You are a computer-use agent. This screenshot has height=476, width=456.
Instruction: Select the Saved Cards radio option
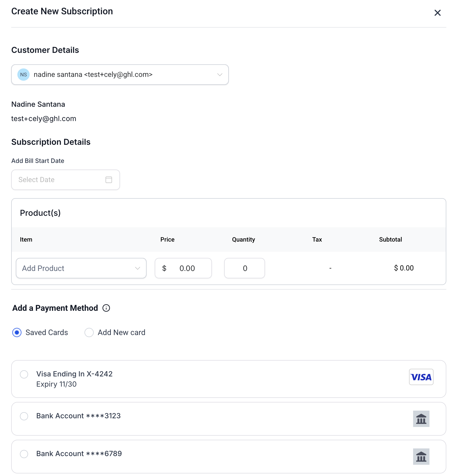pyautogui.click(x=17, y=332)
